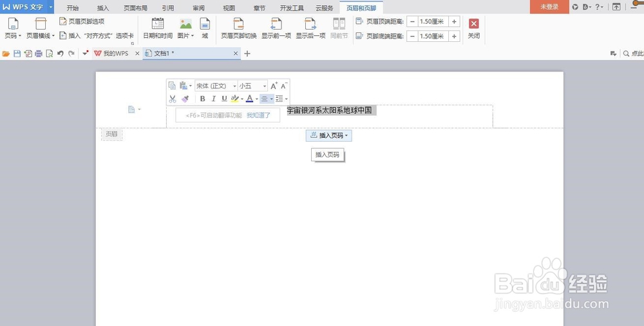Switch to the 云服务 ribbon tab
This screenshot has width=644, height=326.
325,7
